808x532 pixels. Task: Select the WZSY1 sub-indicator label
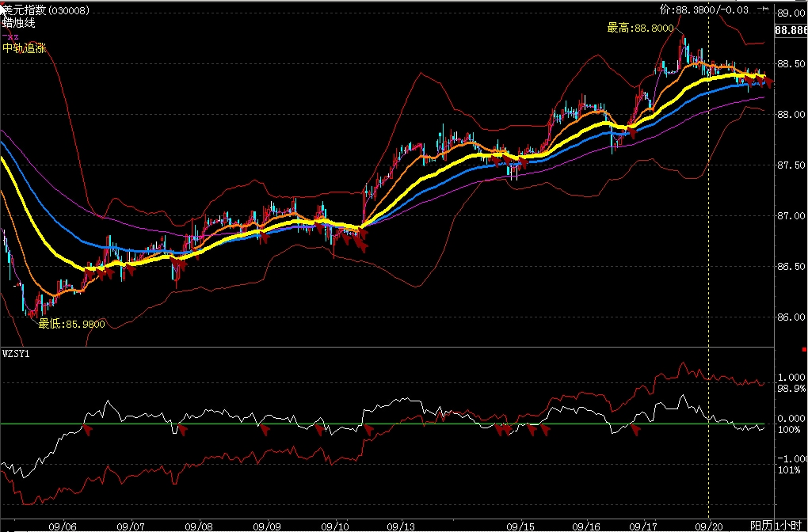coord(16,355)
